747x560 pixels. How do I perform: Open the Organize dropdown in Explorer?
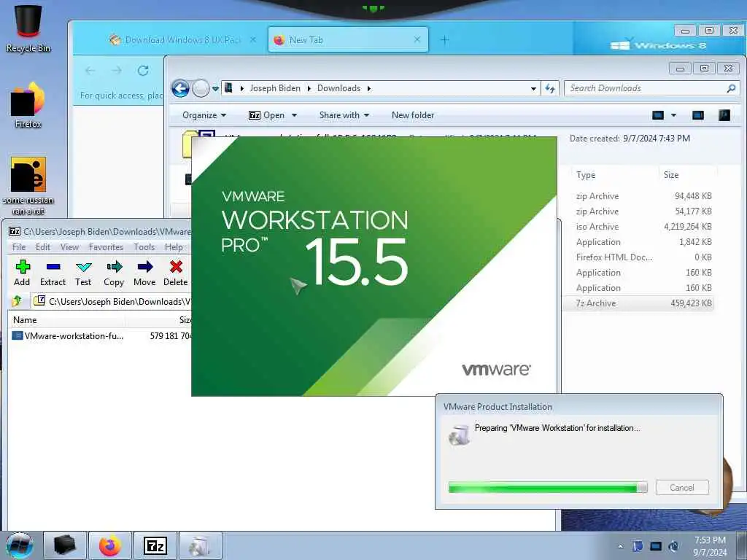point(204,115)
